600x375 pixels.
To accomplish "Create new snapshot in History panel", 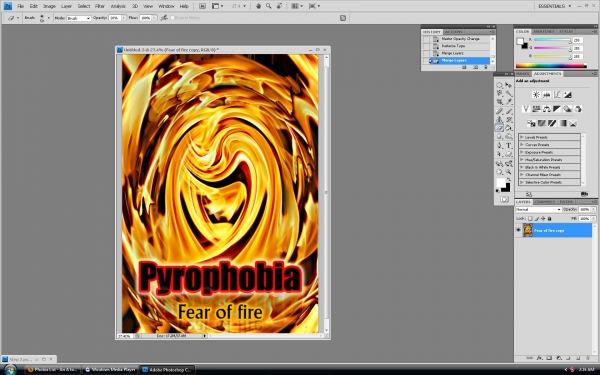I will (475, 67).
